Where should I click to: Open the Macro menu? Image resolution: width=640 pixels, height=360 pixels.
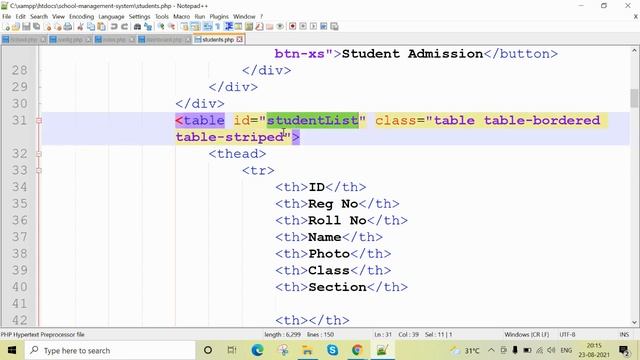181,16
